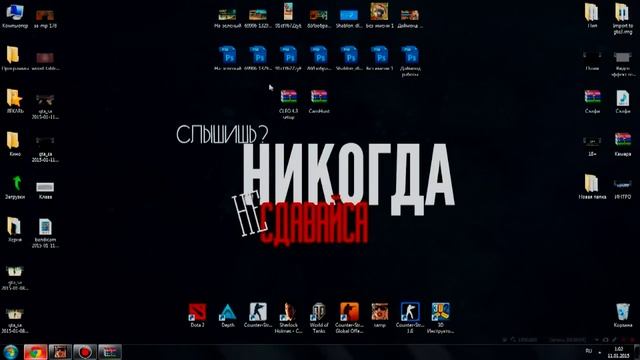Open the import to gta3.img folder
Image resolution: width=640 pixels, height=360 pixels.
tap(623, 19)
